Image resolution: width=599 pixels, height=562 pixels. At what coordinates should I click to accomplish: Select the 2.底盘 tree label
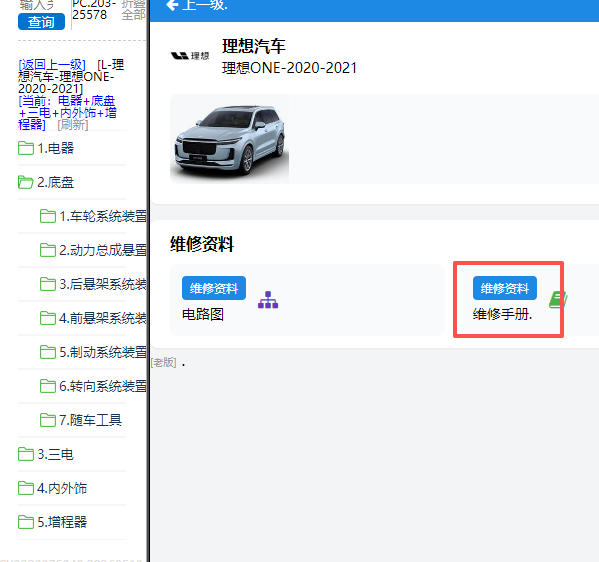tap(55, 182)
